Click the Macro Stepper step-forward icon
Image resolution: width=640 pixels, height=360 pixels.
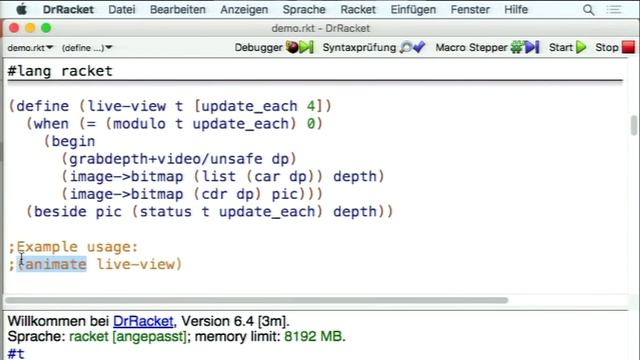(x=525, y=47)
